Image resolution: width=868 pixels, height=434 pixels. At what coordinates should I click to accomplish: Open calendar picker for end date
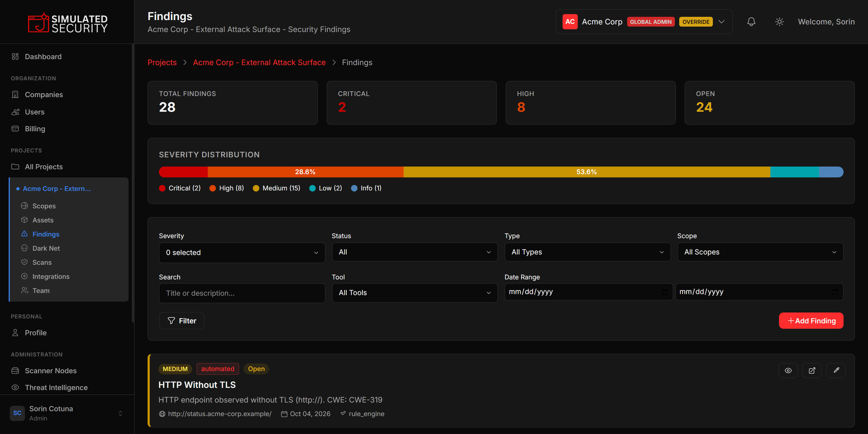tap(835, 292)
